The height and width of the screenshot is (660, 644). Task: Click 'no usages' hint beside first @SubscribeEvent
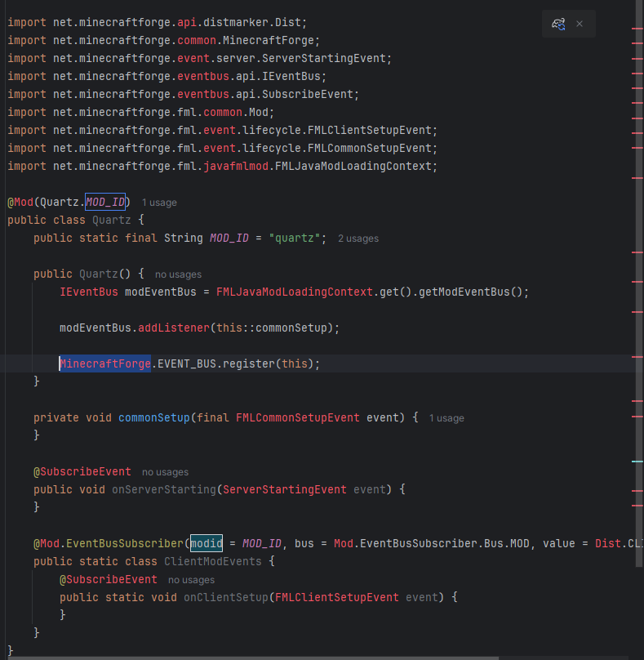point(165,472)
